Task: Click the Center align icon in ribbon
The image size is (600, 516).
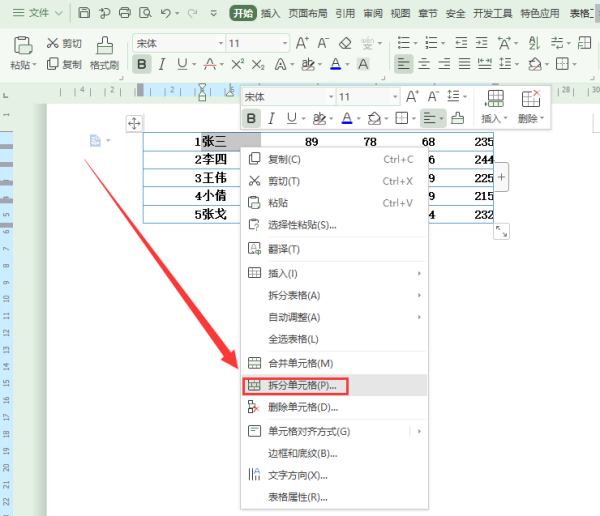Action: (x=424, y=64)
